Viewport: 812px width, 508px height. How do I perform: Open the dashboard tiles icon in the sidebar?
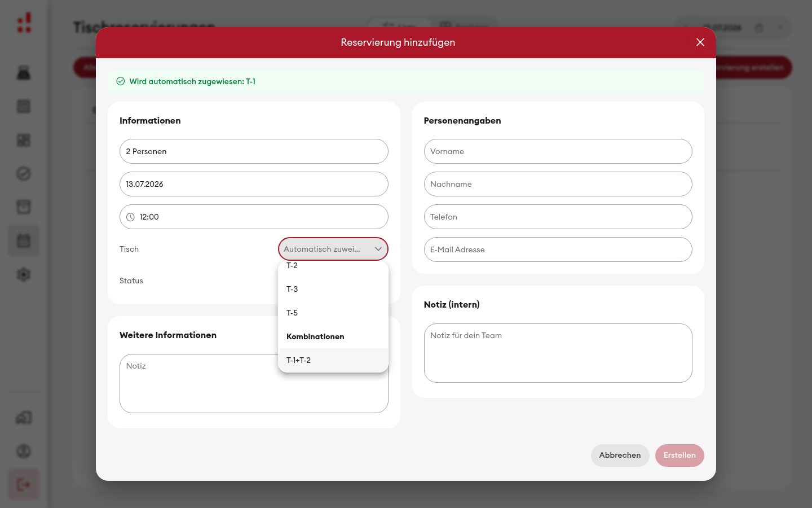tap(24, 140)
